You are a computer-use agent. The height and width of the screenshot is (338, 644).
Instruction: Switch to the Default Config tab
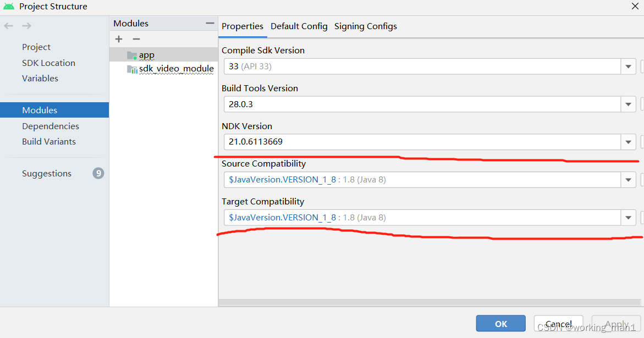pos(299,26)
